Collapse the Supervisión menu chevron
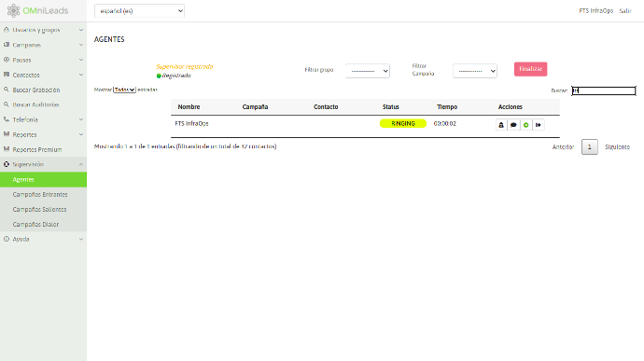Image resolution: width=644 pixels, height=361 pixels. click(81, 164)
